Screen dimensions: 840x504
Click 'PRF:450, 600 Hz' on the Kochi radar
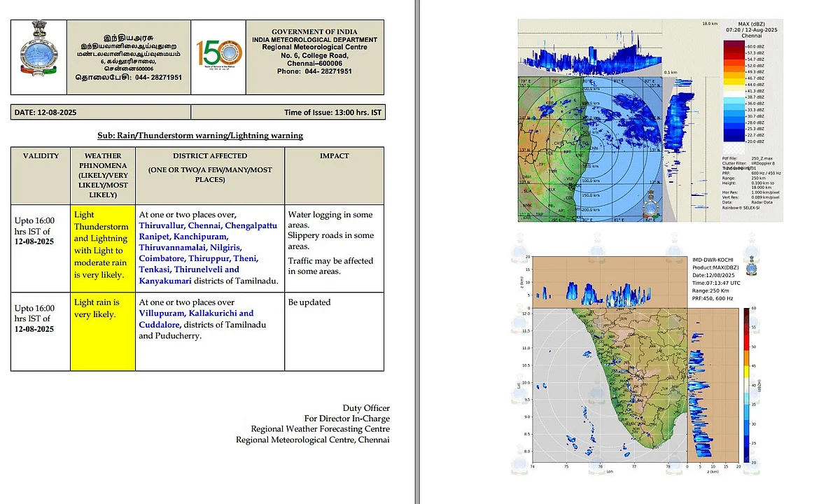click(x=713, y=297)
